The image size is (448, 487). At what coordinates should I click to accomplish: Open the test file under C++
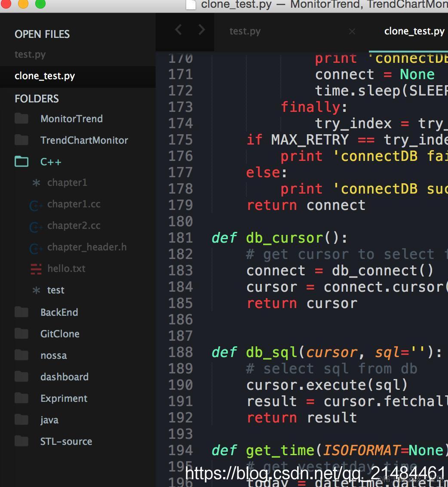[x=56, y=290]
